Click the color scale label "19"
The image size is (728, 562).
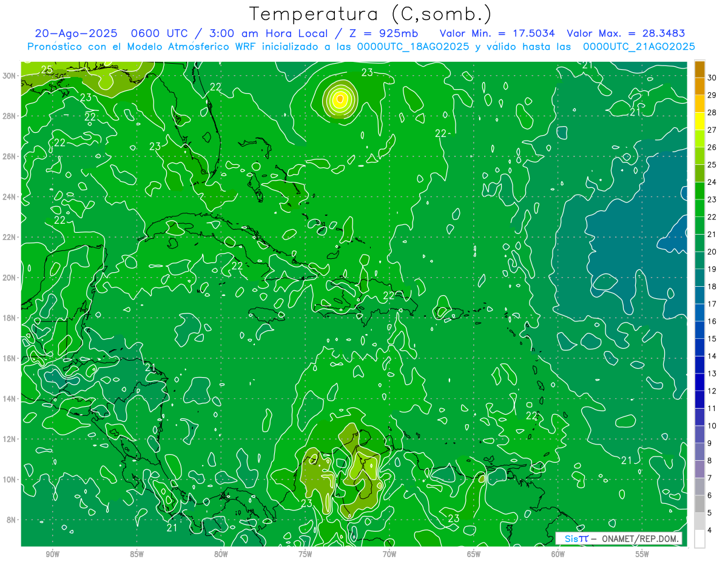[x=712, y=269]
